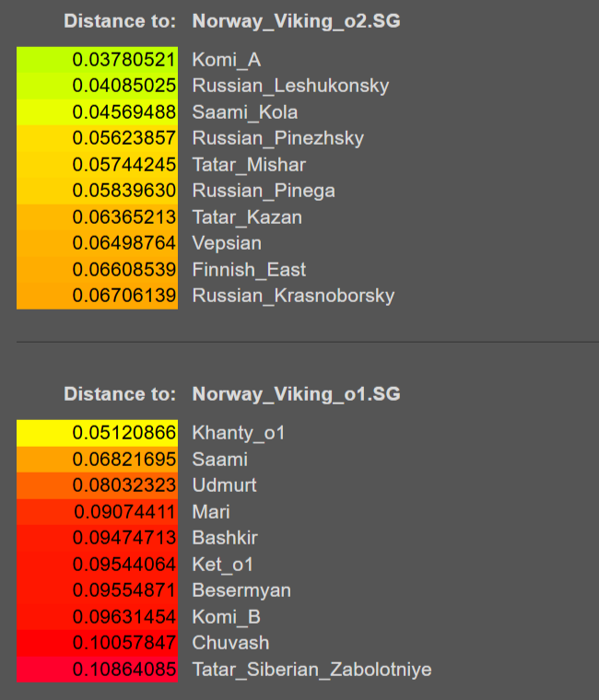599x700 pixels.
Task: Click the Finnish_East population name
Action: coord(249,270)
